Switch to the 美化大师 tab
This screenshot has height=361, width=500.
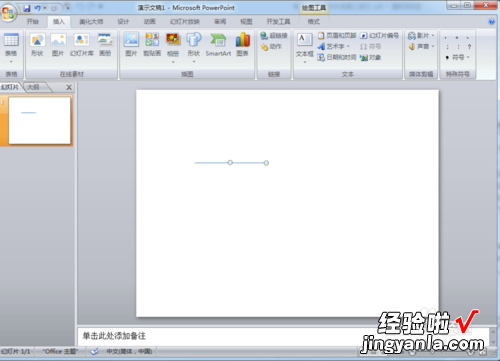click(91, 22)
